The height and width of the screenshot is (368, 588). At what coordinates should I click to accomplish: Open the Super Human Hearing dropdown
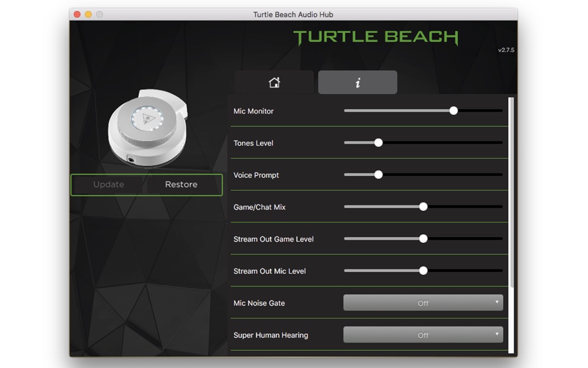pyautogui.click(x=423, y=335)
